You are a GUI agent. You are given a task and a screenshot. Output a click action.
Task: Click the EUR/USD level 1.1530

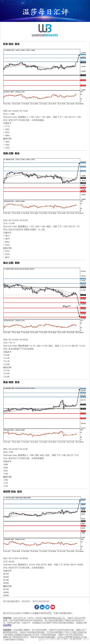coord(6,148)
